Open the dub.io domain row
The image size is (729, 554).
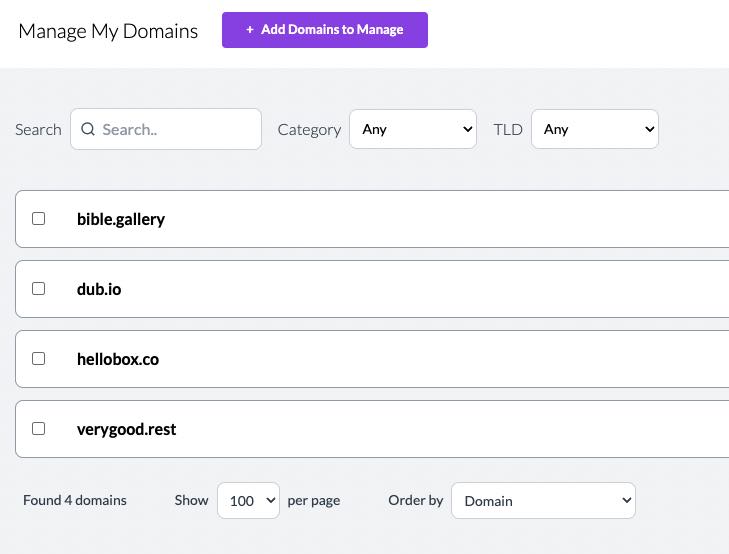[x=372, y=289]
